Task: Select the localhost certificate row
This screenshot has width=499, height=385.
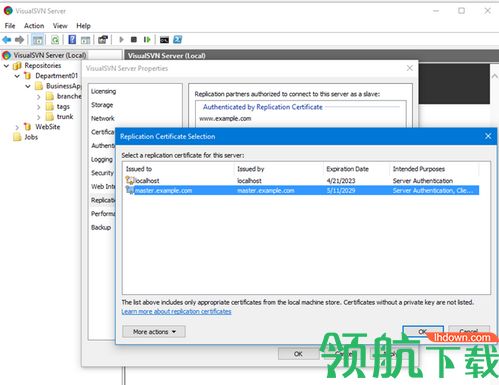Action: point(302,181)
